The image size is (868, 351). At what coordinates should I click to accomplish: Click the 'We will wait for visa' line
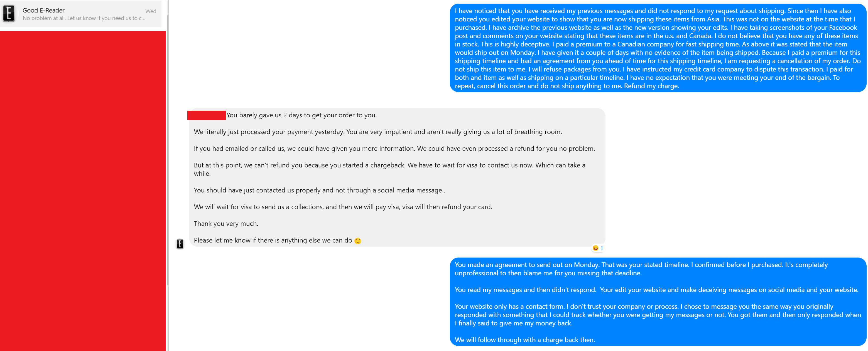click(x=343, y=207)
